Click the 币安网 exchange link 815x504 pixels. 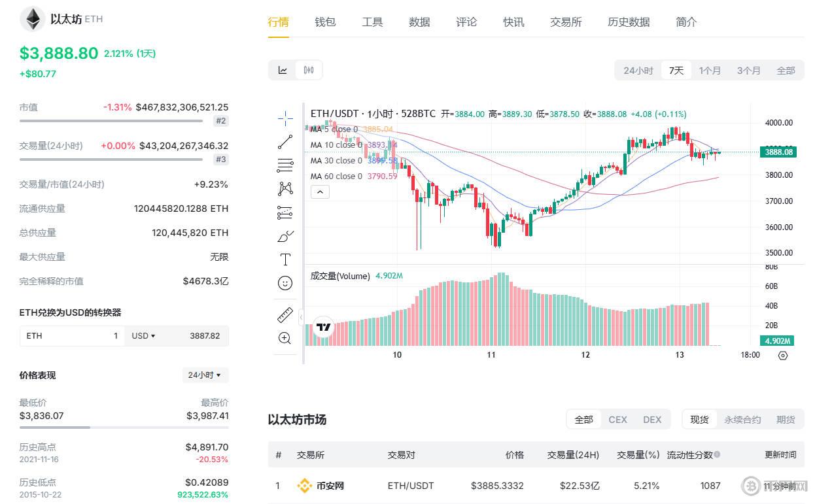(330, 486)
